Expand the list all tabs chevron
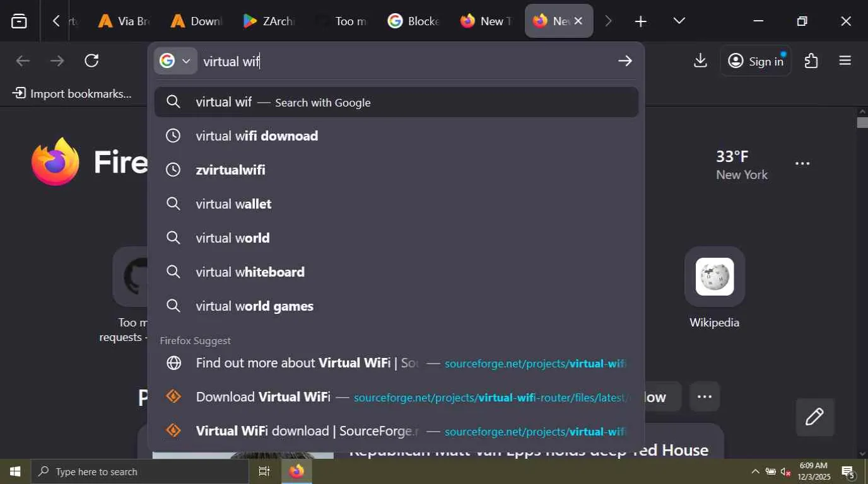Screen dimensions: 868x484 pos(679,21)
